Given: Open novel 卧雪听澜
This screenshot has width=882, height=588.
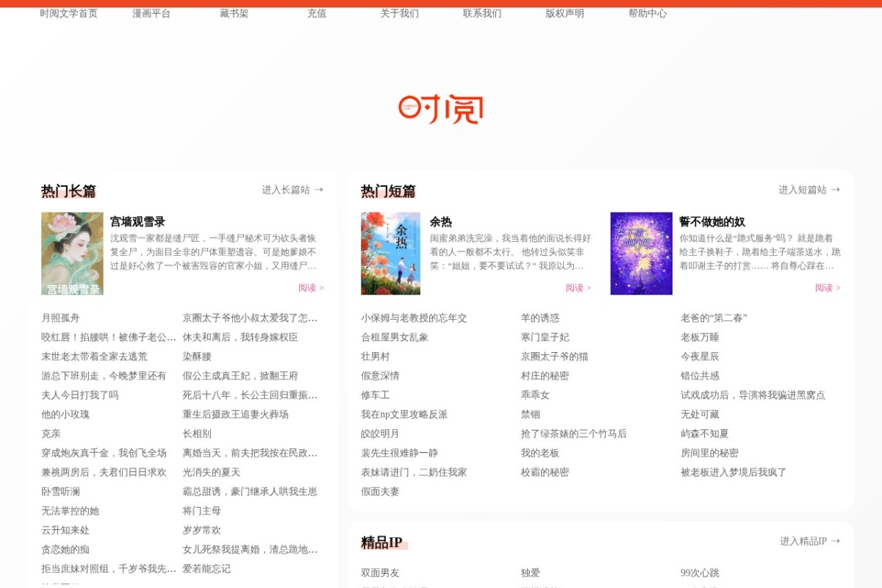Looking at the screenshot, I should coord(60,492).
